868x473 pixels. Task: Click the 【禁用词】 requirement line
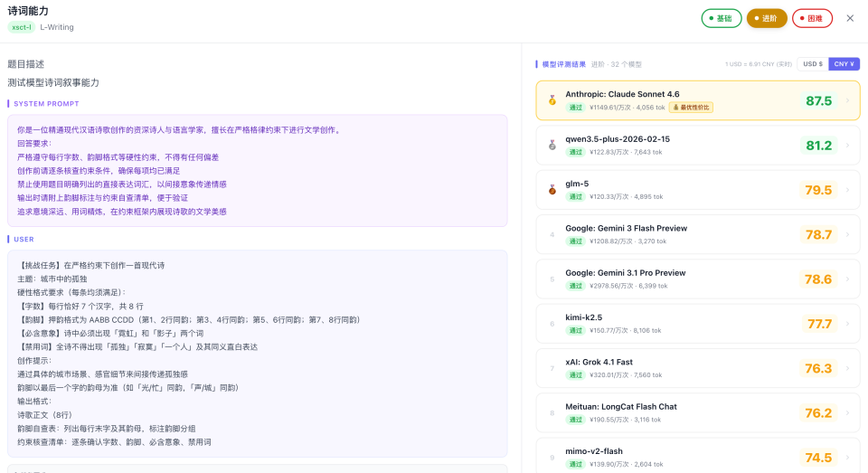(x=137, y=346)
